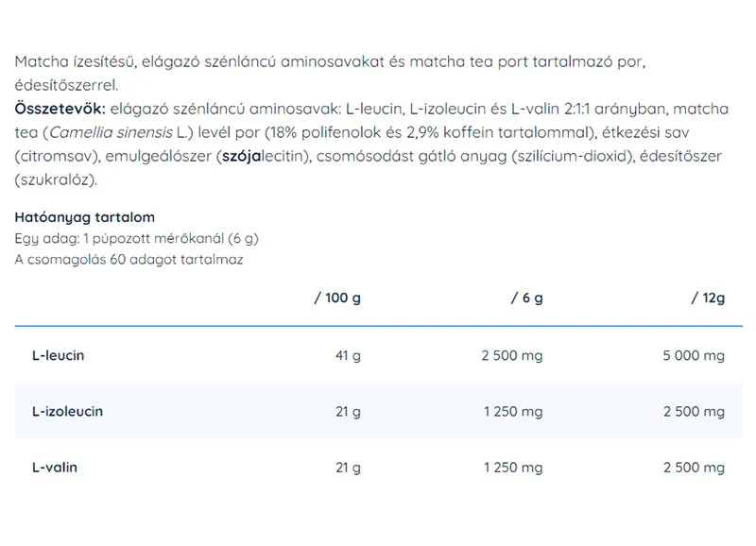Screen dimensions: 756x546
Task: Click the L-valin row label
Action: click(x=55, y=468)
